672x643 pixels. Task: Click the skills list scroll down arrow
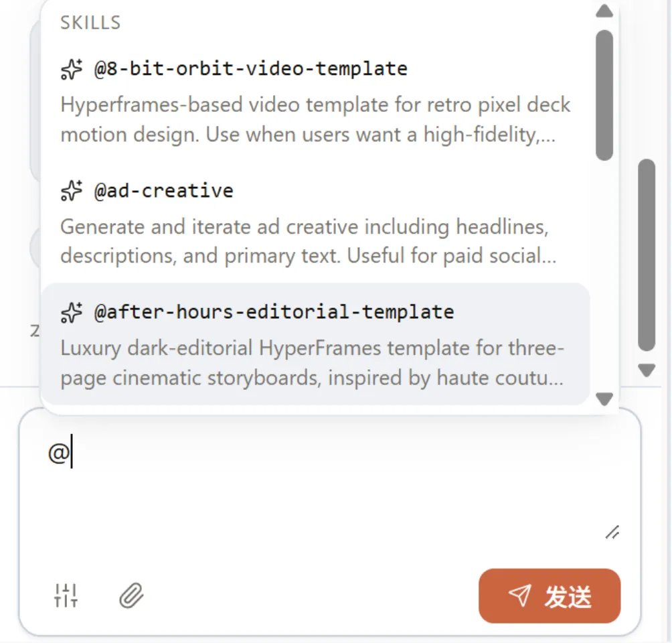tap(604, 399)
